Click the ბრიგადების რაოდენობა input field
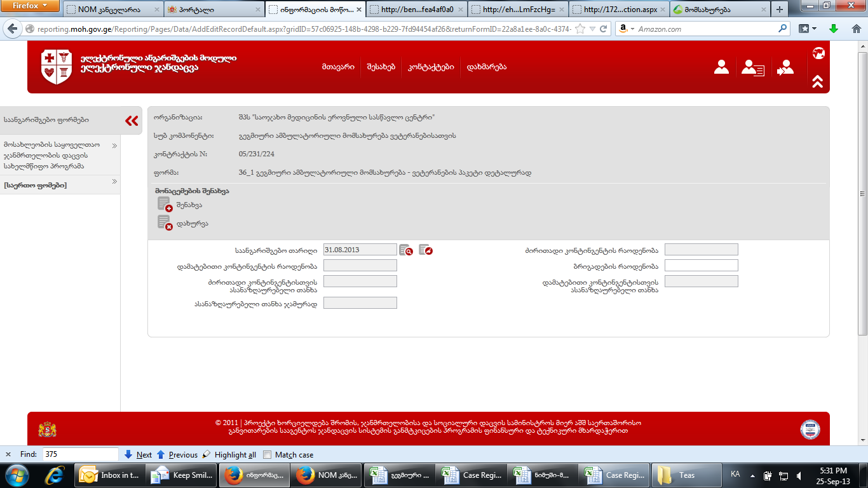Screen dimensions: 868x488 click(701, 266)
